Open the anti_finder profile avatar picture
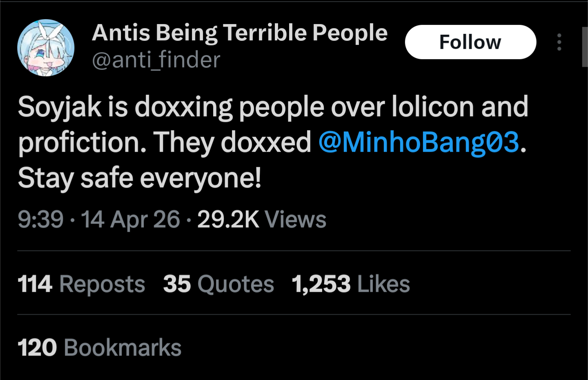The width and height of the screenshot is (588, 380). (x=46, y=48)
